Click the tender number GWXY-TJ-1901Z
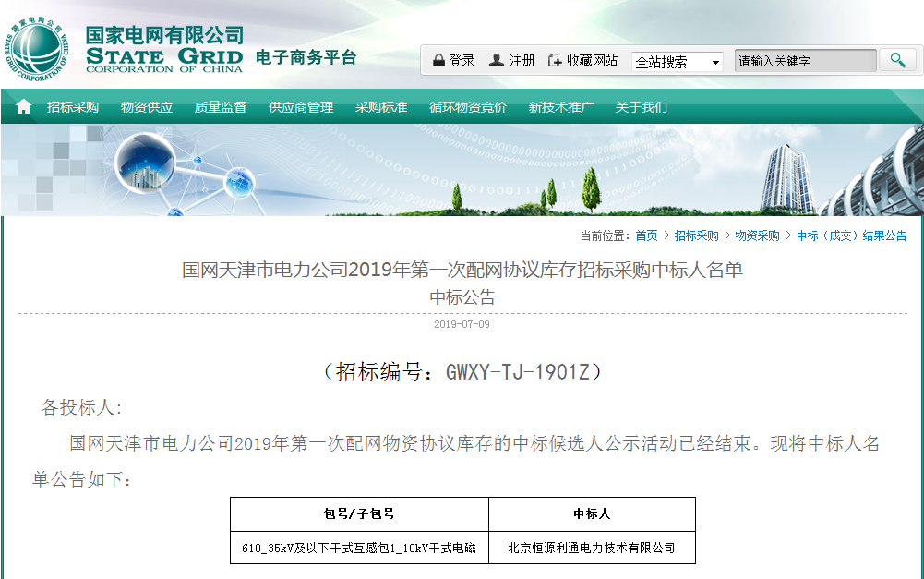 click(518, 372)
